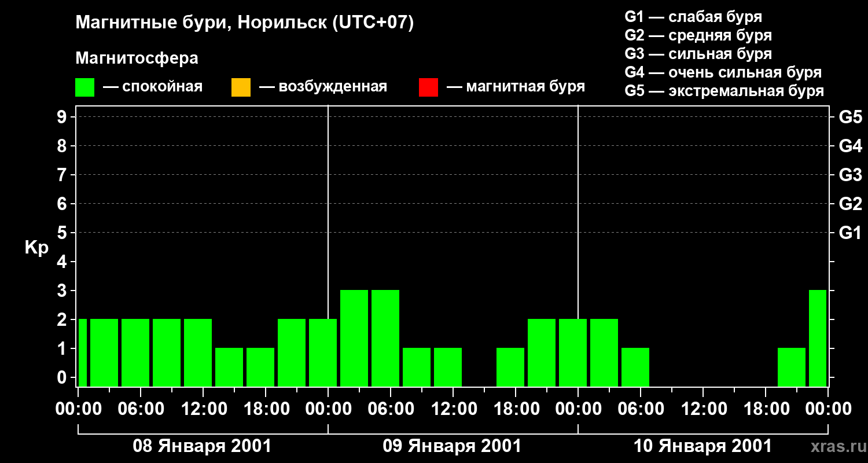Select the chart title "Магнитные бури, Норильск (UTC+07)"
This screenshot has height=463, width=868.
(x=245, y=23)
